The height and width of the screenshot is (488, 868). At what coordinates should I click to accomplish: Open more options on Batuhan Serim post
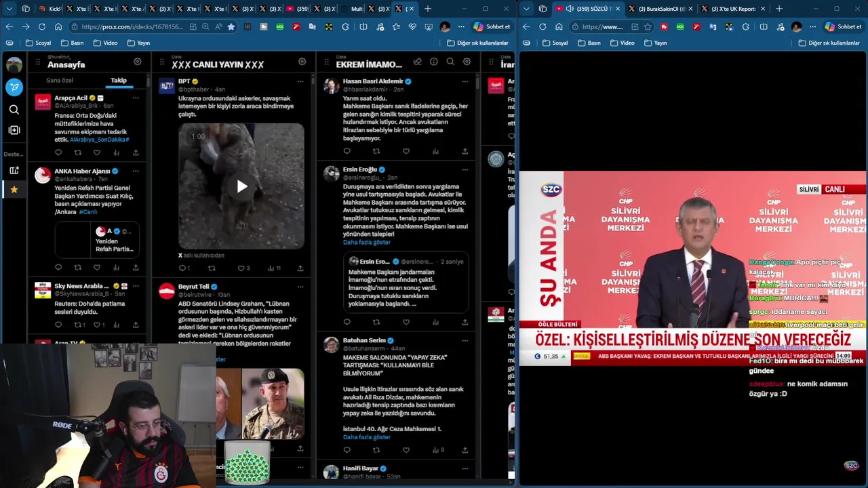click(465, 340)
